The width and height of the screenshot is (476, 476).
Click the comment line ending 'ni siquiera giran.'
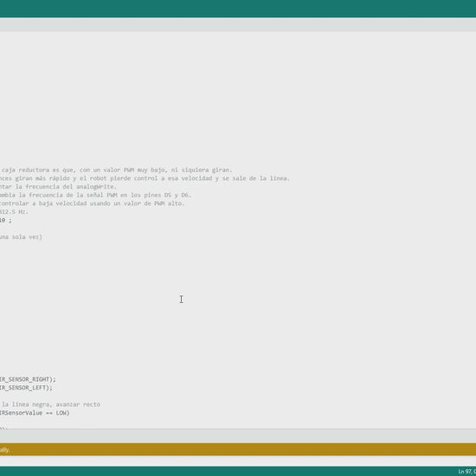click(116, 170)
